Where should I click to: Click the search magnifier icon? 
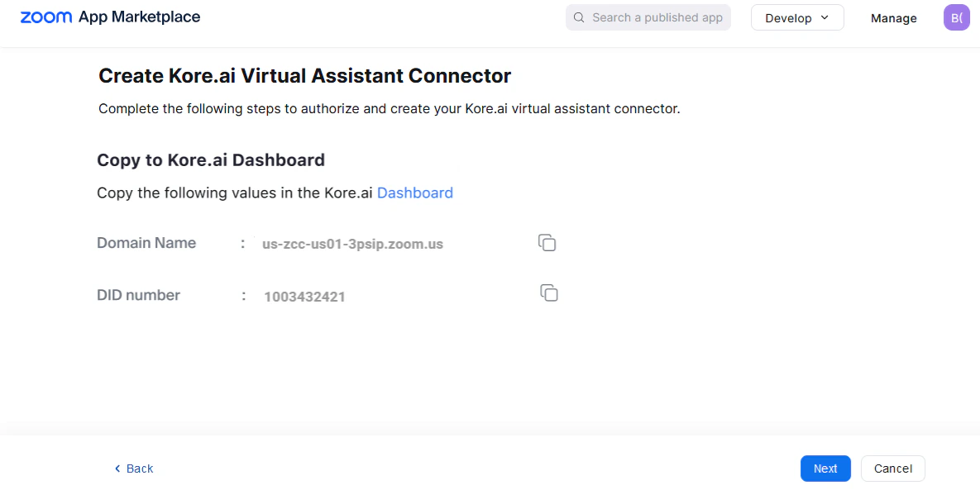(578, 17)
